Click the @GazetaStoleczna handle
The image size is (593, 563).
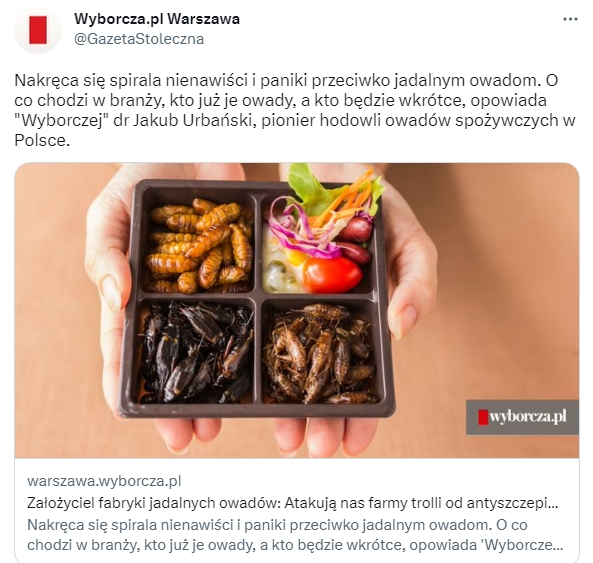click(139, 39)
